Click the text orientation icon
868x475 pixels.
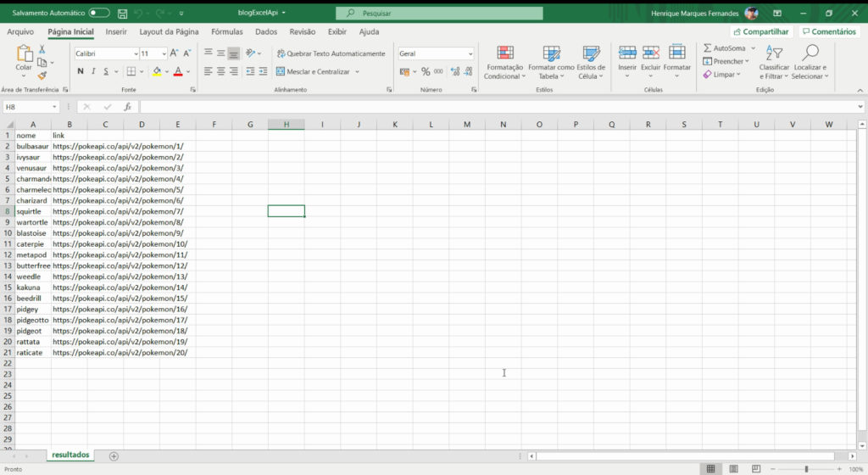(x=251, y=53)
